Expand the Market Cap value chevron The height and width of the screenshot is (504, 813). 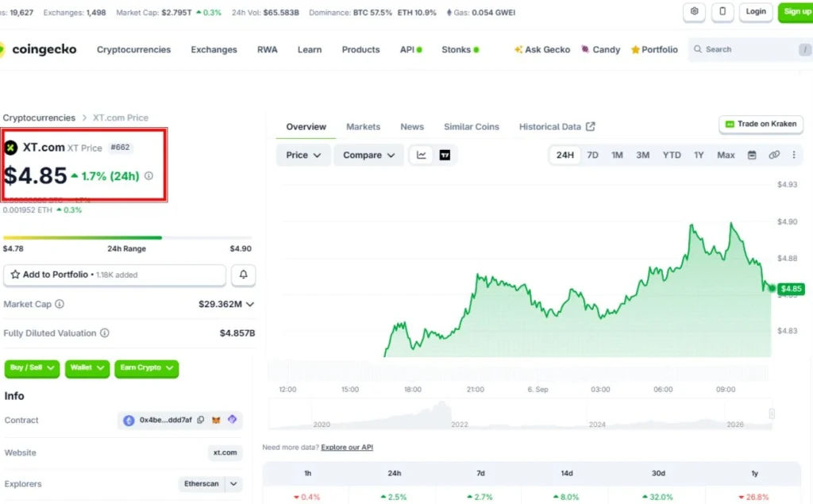(250, 304)
